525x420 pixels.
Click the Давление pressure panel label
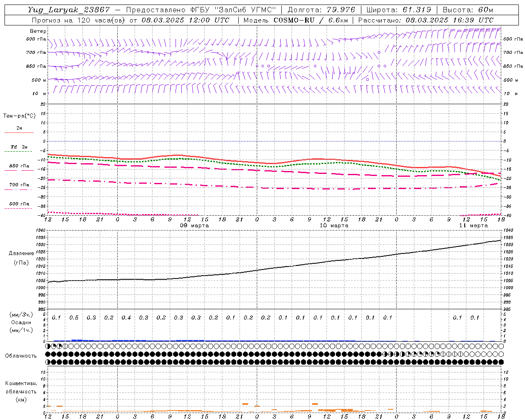21,253
